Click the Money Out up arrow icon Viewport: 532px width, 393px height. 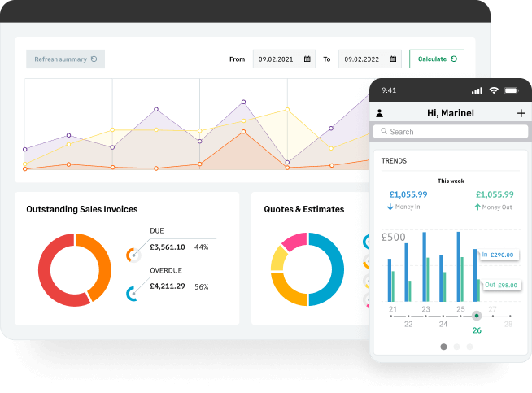477,207
